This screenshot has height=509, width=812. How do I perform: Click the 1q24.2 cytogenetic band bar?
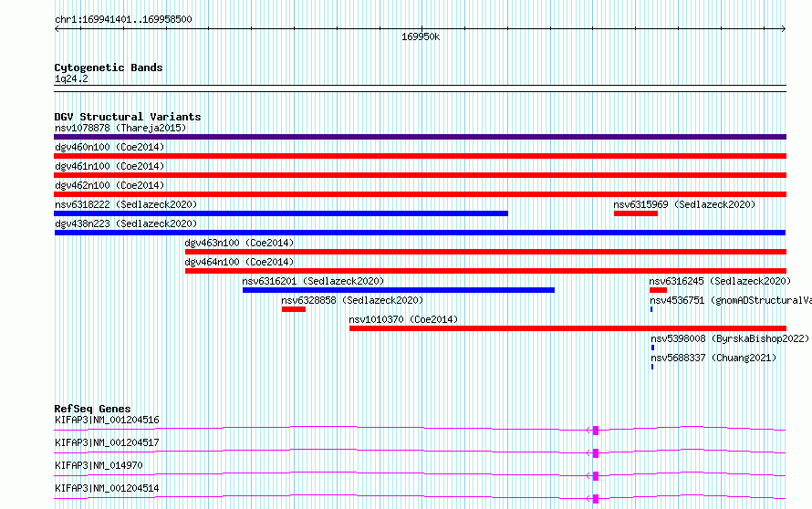pyautogui.click(x=420, y=88)
